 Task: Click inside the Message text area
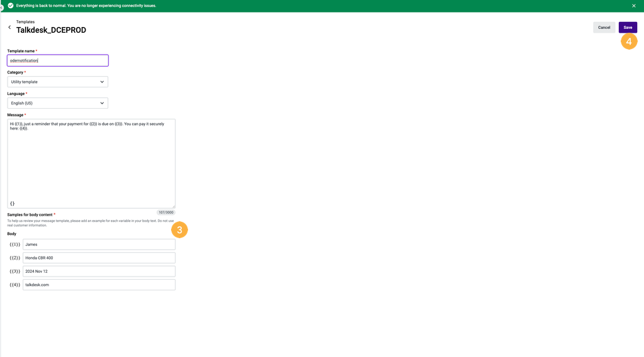[x=91, y=163]
